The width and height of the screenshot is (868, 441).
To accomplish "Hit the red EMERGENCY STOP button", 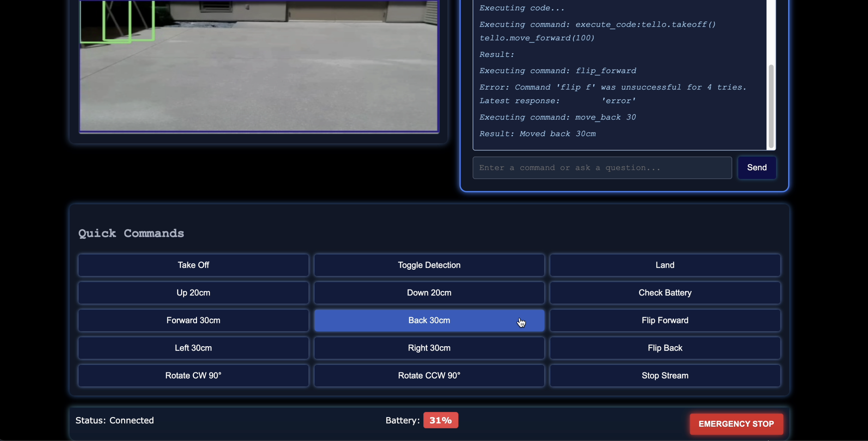I will pos(736,423).
